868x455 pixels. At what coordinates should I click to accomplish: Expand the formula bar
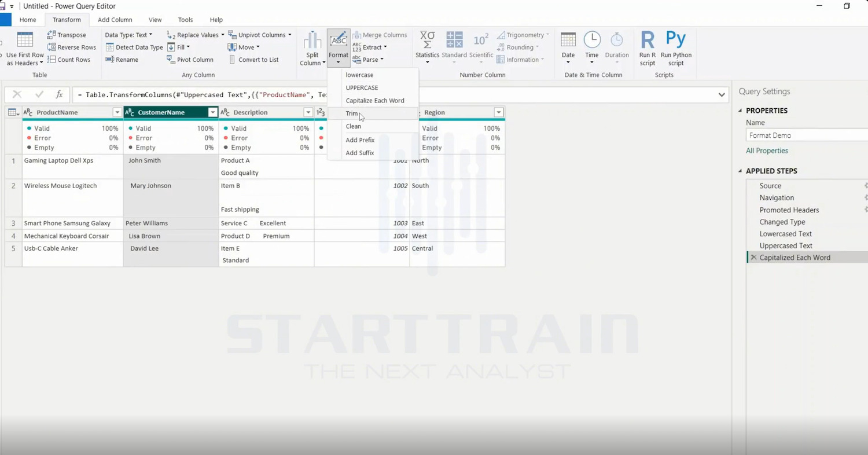click(x=722, y=95)
